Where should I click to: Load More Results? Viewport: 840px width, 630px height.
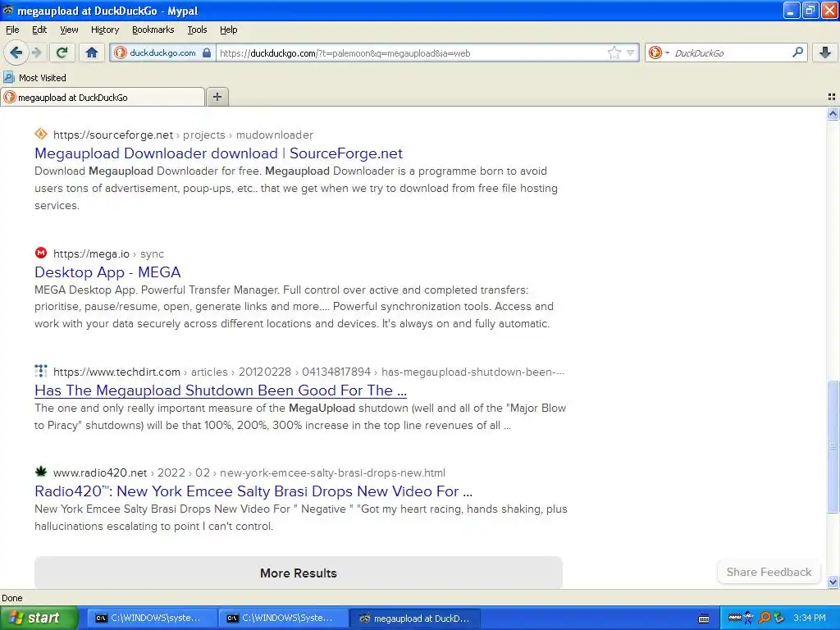coord(299,573)
